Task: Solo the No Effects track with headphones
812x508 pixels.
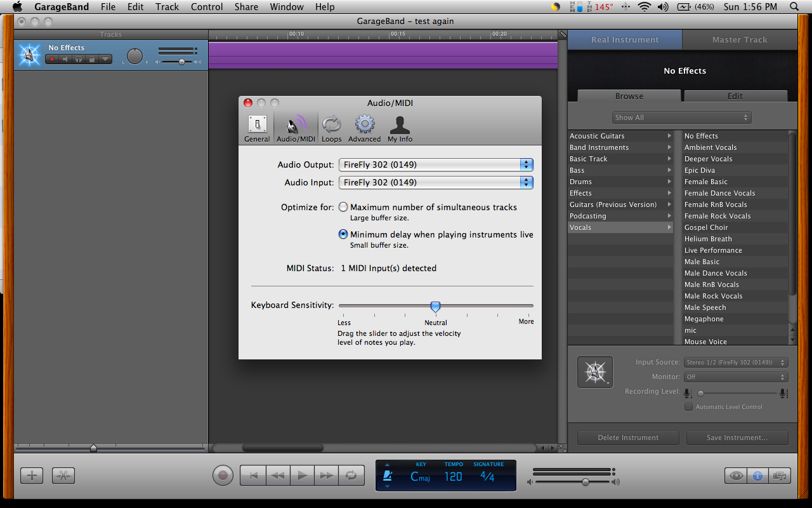Action: [x=78, y=59]
